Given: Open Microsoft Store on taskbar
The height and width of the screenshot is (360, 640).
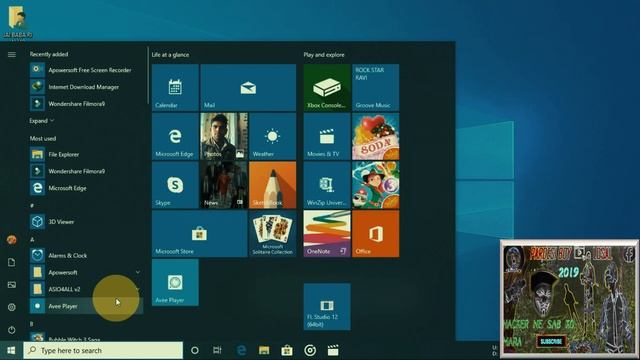Looking at the screenshot, I should (287, 350).
